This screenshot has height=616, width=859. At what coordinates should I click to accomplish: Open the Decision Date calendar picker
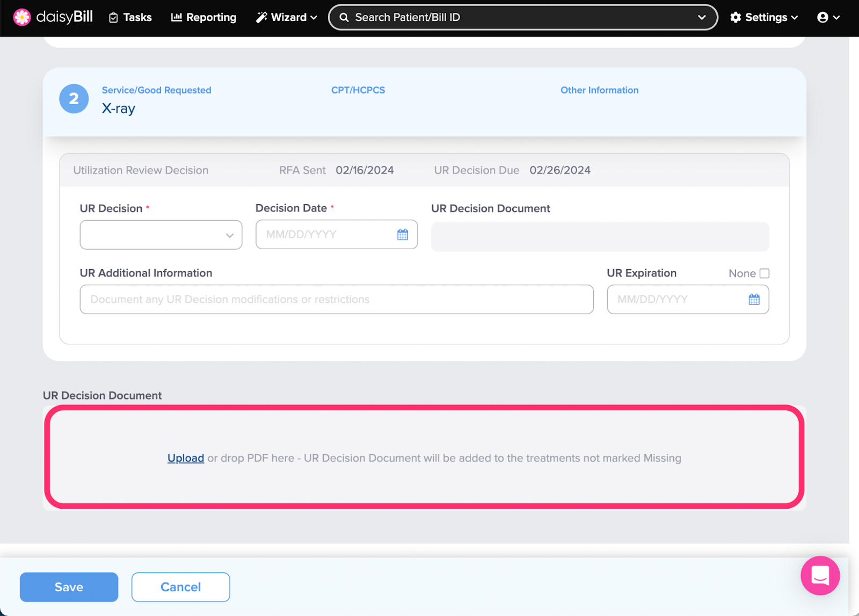click(403, 234)
